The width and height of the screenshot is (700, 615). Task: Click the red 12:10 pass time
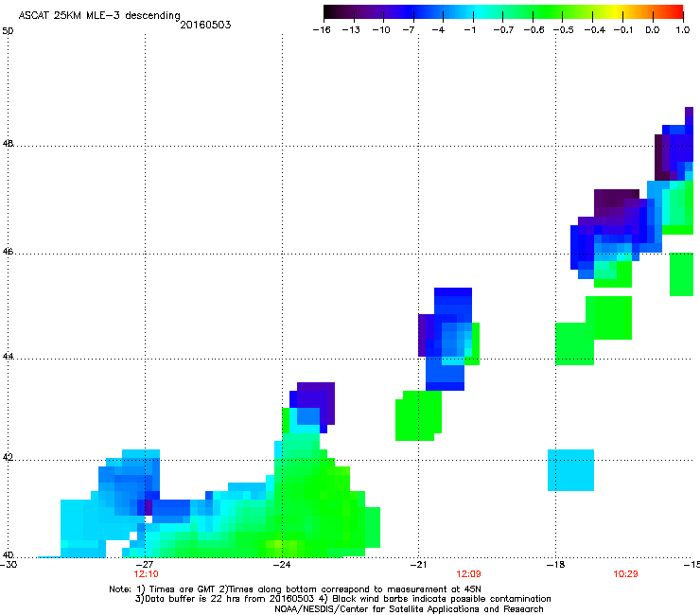146,574
